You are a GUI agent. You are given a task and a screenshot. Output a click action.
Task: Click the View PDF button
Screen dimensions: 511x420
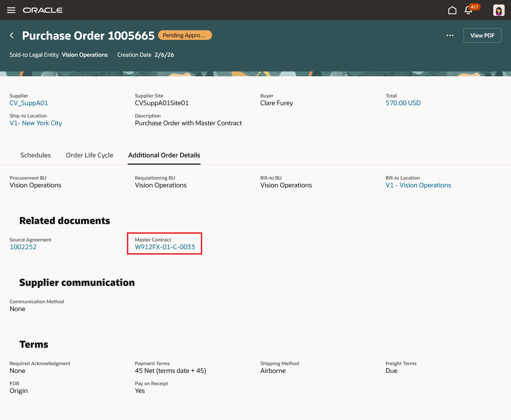pyautogui.click(x=482, y=35)
